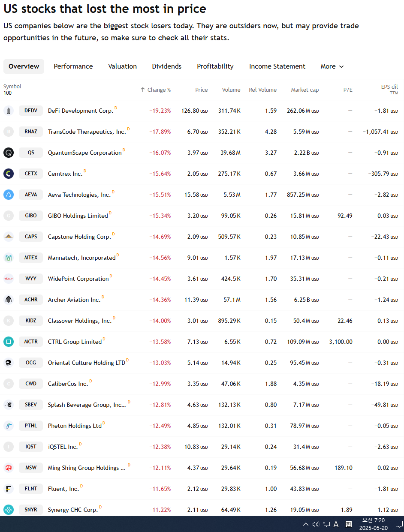The height and width of the screenshot is (532, 404).
Task: Open the notification center icon
Action: click(x=399, y=524)
